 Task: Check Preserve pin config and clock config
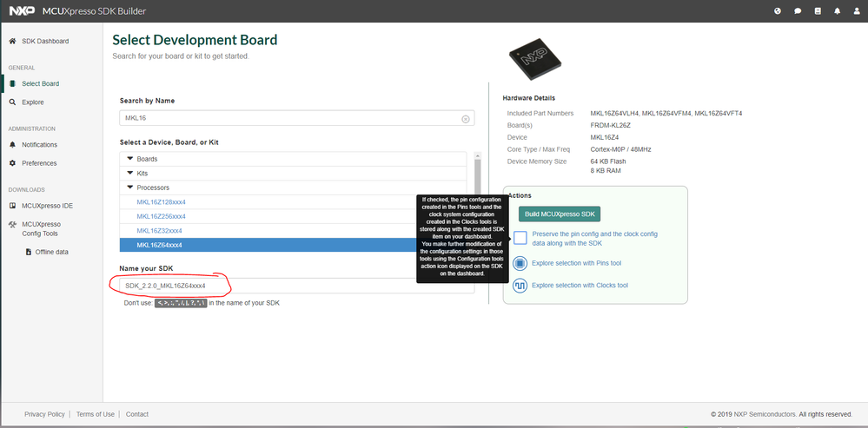[520, 238]
